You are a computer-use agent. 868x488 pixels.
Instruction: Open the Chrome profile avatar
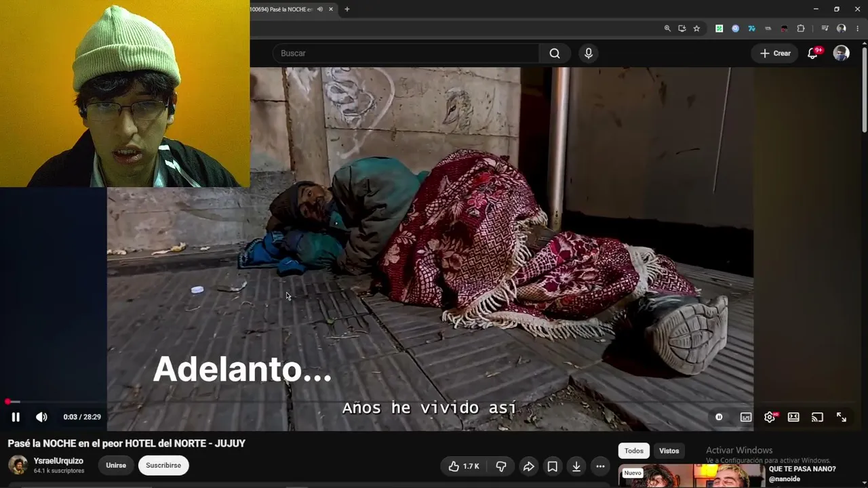click(842, 28)
